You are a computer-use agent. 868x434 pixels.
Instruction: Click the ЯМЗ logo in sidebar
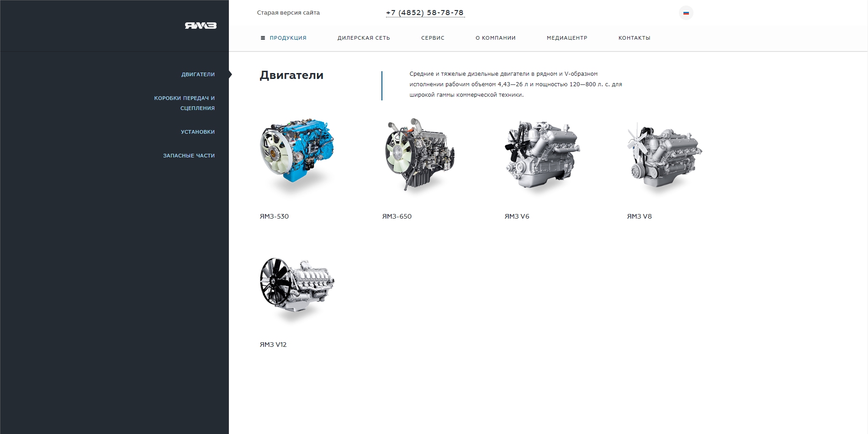(201, 26)
